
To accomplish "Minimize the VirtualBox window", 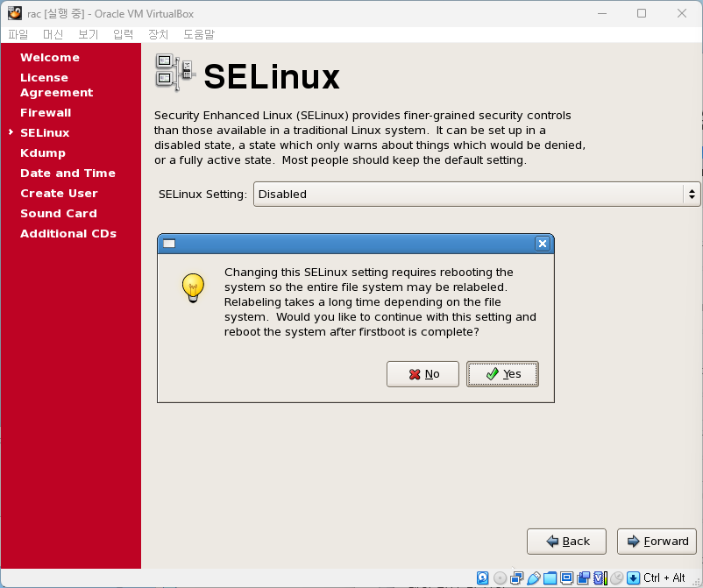I will (602, 13).
